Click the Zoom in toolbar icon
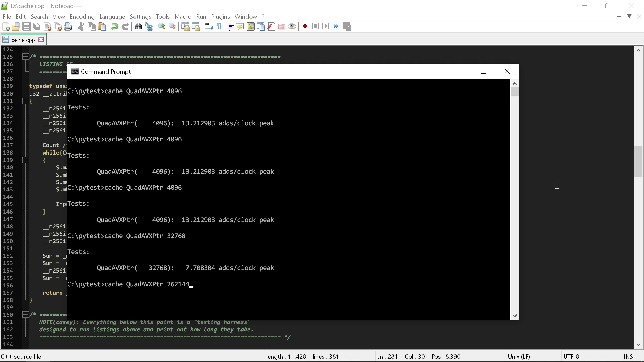This screenshot has height=362, width=644. [x=162, y=27]
